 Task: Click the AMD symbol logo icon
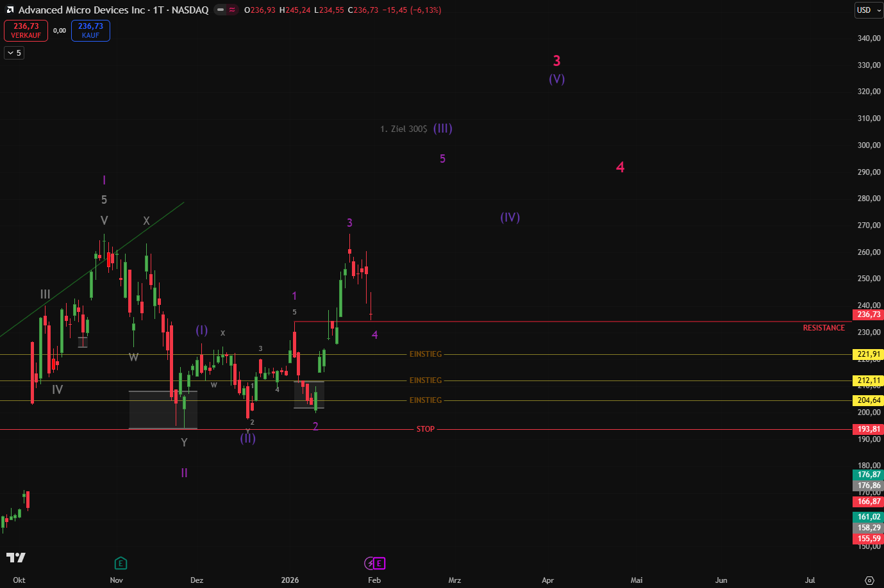pos(10,10)
